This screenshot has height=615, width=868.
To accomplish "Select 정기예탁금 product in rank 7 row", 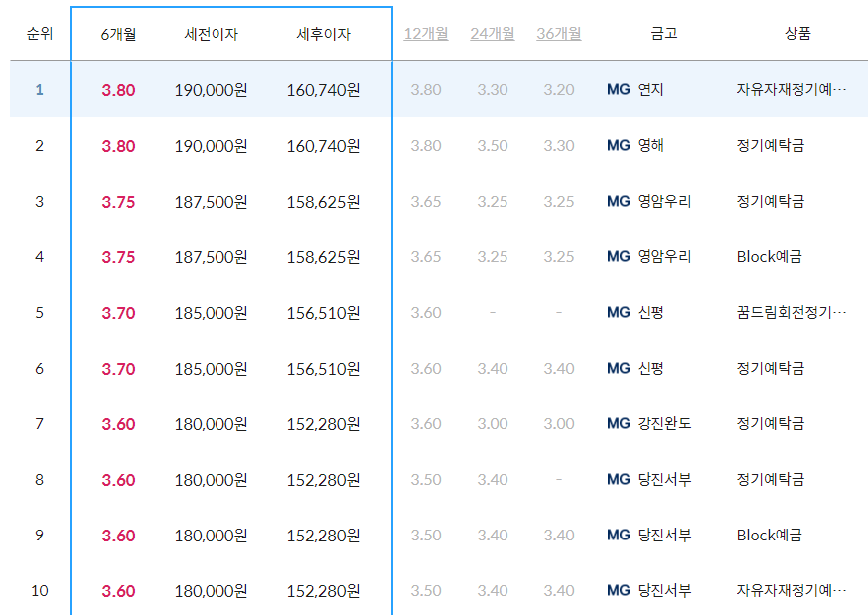I will [x=770, y=423].
